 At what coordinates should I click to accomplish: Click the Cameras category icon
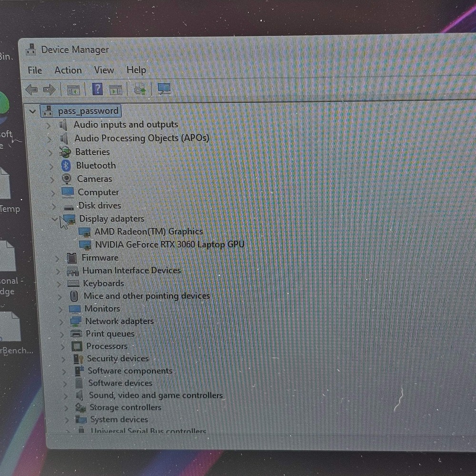(x=67, y=179)
